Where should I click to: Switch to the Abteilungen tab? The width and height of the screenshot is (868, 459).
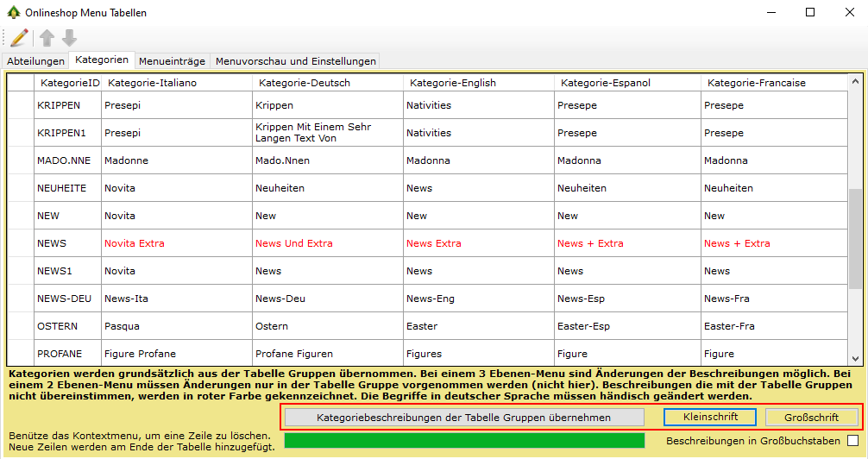click(35, 61)
